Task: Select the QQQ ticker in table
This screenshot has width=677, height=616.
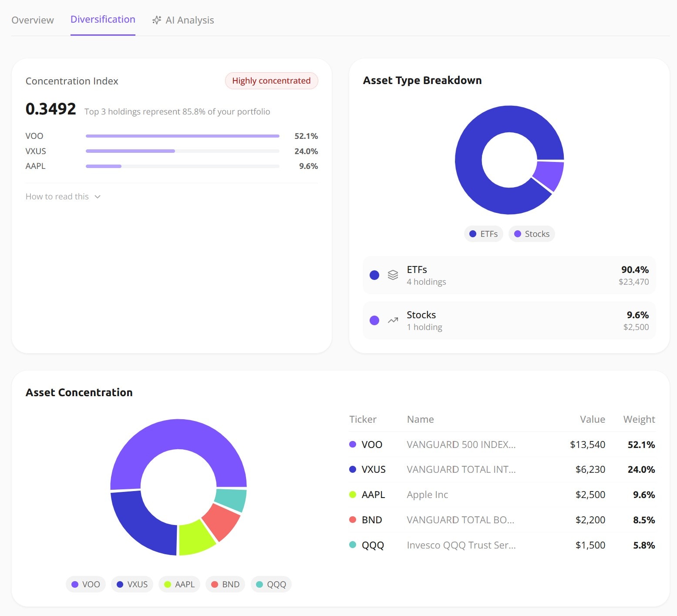Action: click(x=373, y=545)
